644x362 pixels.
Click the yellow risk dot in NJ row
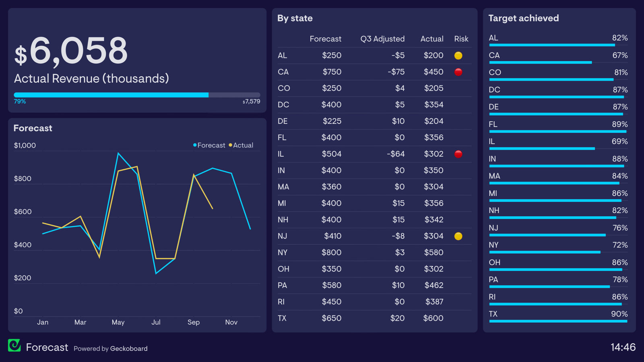(x=458, y=236)
